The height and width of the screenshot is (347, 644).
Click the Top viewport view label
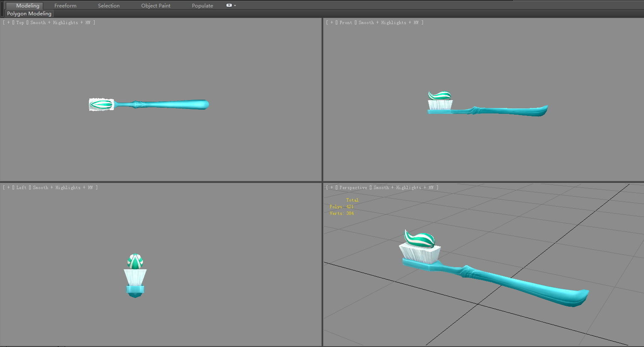20,23
